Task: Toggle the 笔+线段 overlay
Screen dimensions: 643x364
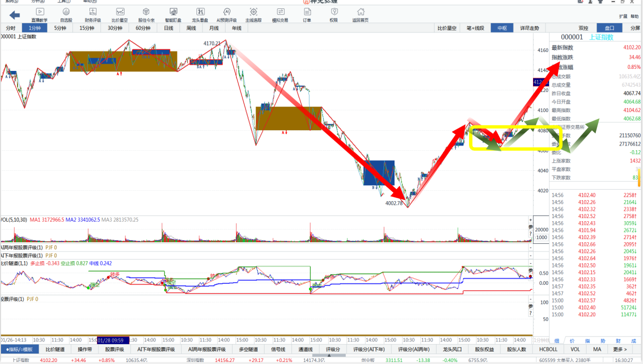Action: (475, 28)
